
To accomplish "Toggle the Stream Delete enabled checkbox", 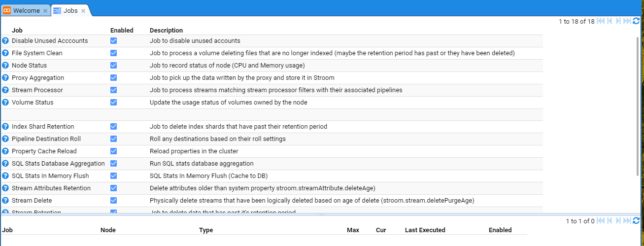I will point(114,201).
